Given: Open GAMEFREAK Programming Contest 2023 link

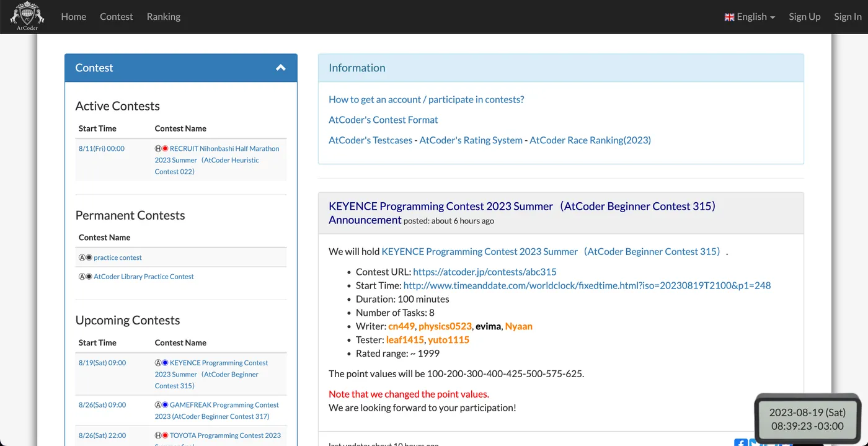Looking at the screenshot, I should tap(217, 411).
